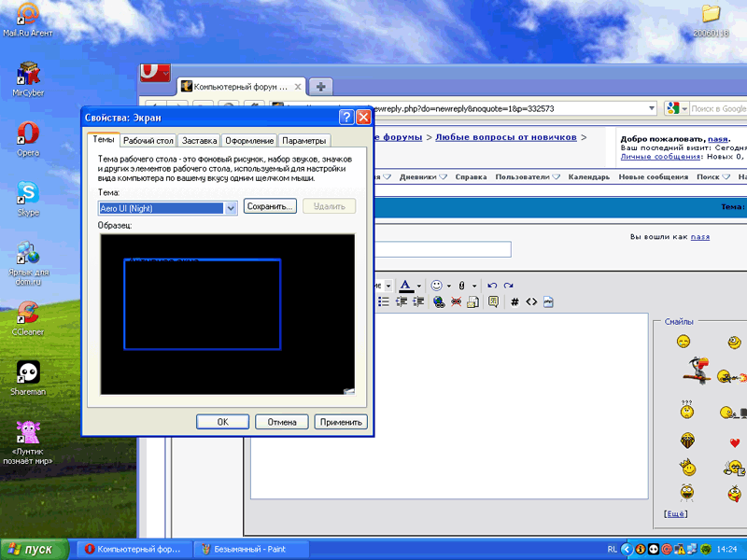The width and height of the screenshot is (747, 560).
Task: Click the theme sample preview (Образец)
Action: pos(228,315)
